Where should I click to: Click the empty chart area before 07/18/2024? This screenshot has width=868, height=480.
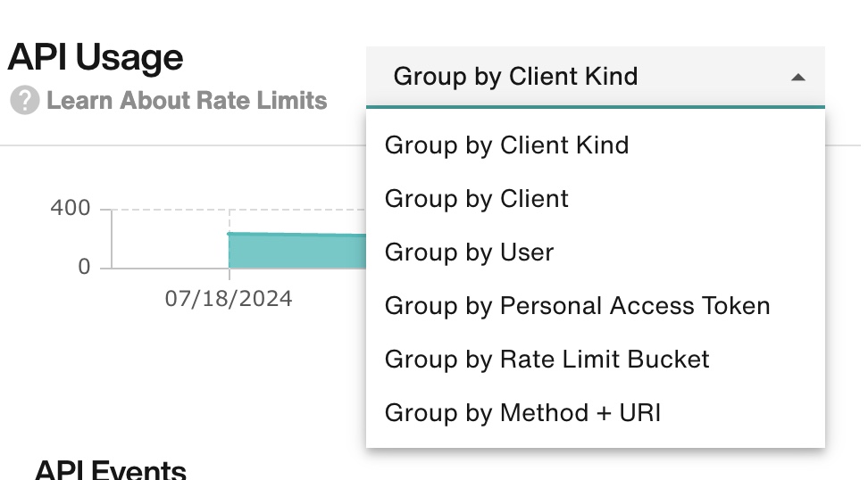pyautogui.click(x=170, y=239)
